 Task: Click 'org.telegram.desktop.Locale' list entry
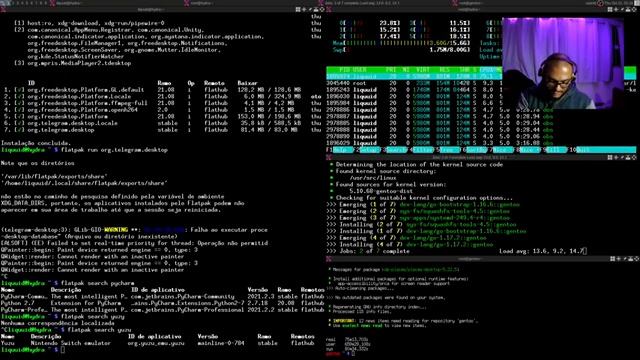(x=72, y=123)
